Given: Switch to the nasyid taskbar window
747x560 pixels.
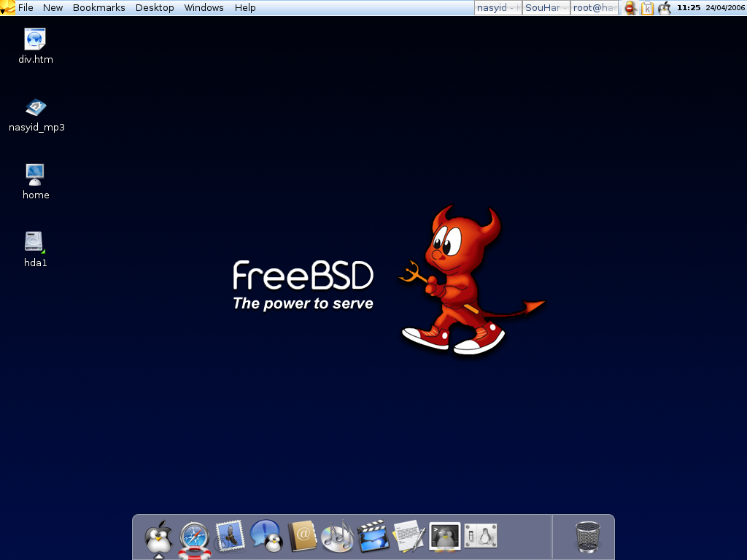Looking at the screenshot, I should click(x=498, y=7).
